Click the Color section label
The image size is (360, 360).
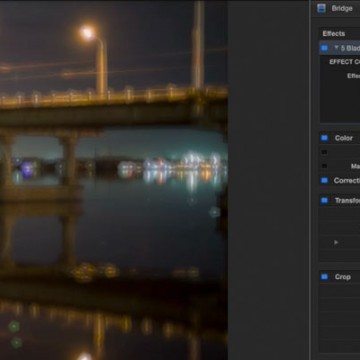tap(344, 138)
